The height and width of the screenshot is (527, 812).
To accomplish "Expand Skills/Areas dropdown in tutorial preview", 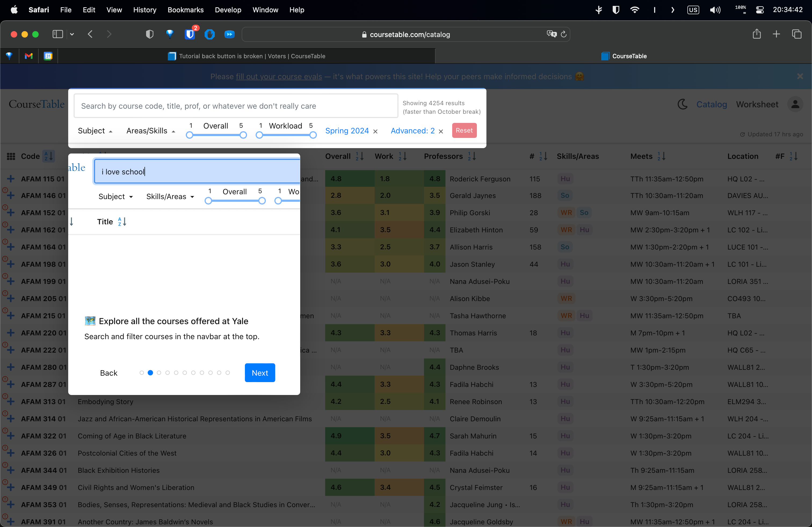I will [x=170, y=197].
